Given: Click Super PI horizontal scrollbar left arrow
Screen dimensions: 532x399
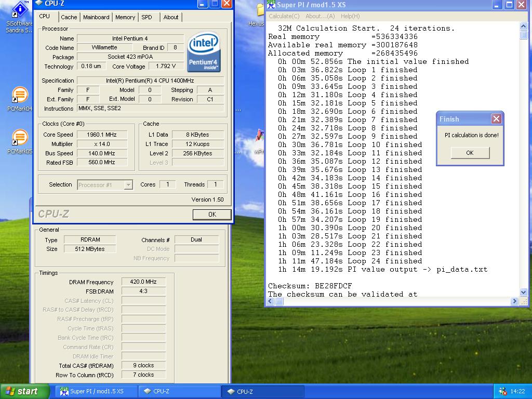Looking at the screenshot, I should click(270, 301).
